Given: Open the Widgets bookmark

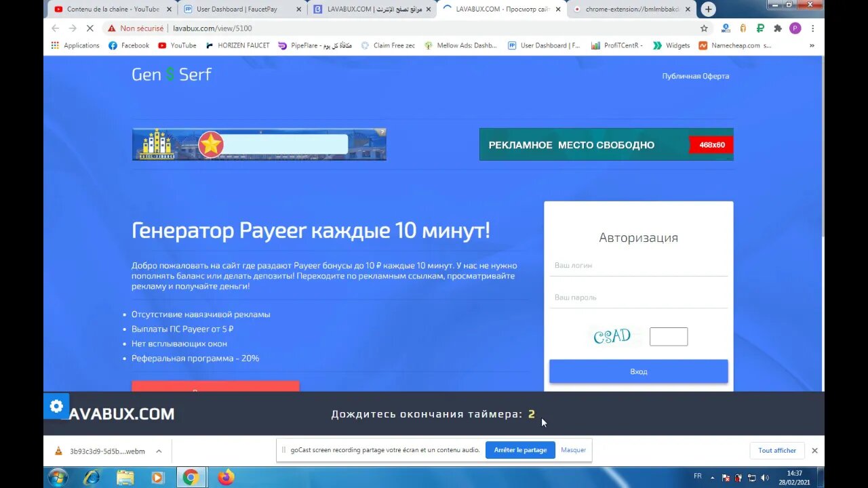Looking at the screenshot, I should pyautogui.click(x=671, y=45).
